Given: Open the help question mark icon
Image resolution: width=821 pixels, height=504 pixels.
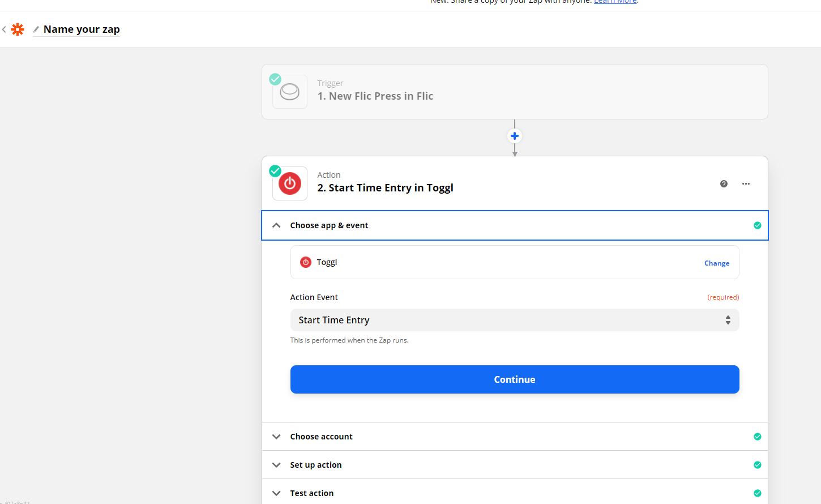Looking at the screenshot, I should point(724,183).
